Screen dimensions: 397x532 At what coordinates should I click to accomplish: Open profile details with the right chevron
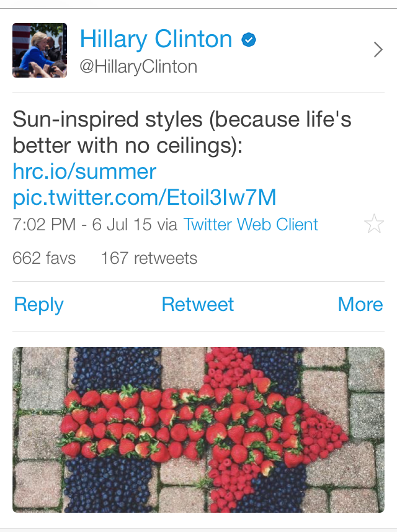pyautogui.click(x=378, y=50)
